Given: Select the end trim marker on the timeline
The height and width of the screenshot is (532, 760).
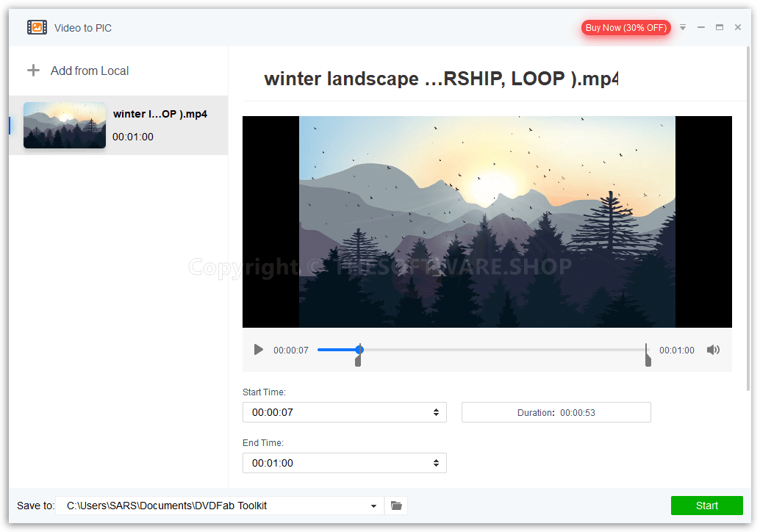Looking at the screenshot, I should point(648,356).
